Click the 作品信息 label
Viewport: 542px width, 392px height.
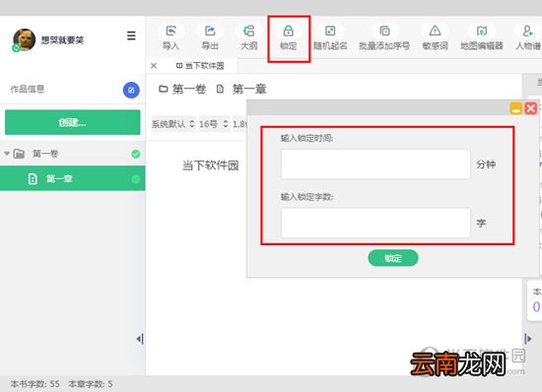28,89
